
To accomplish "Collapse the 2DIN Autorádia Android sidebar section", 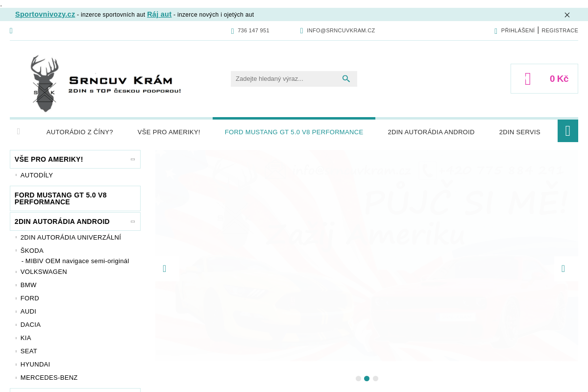I will (x=133, y=221).
